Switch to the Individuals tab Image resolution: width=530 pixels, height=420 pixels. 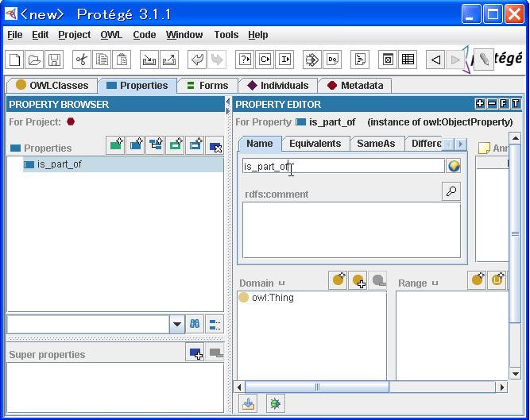tap(278, 86)
